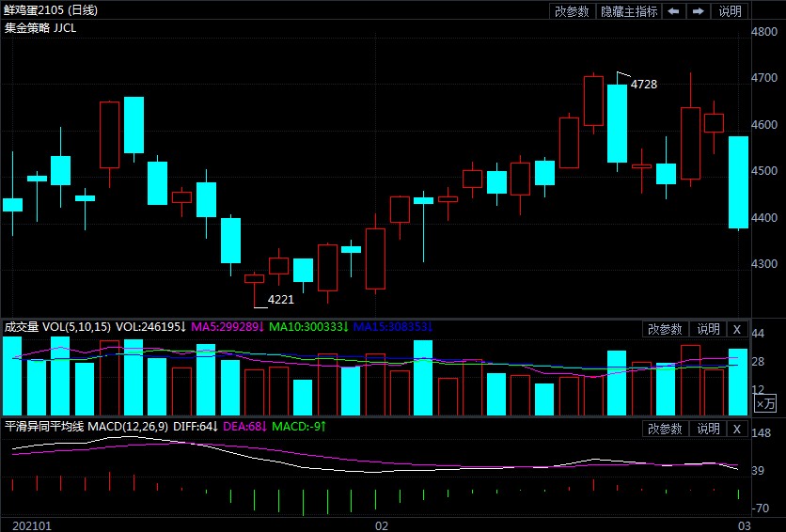
Task: Select the cyan candlestick below 4728 marker
Action: [617, 123]
